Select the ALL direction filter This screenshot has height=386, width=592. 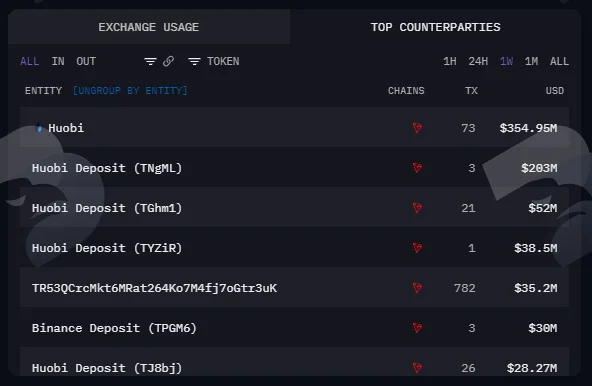(29, 61)
